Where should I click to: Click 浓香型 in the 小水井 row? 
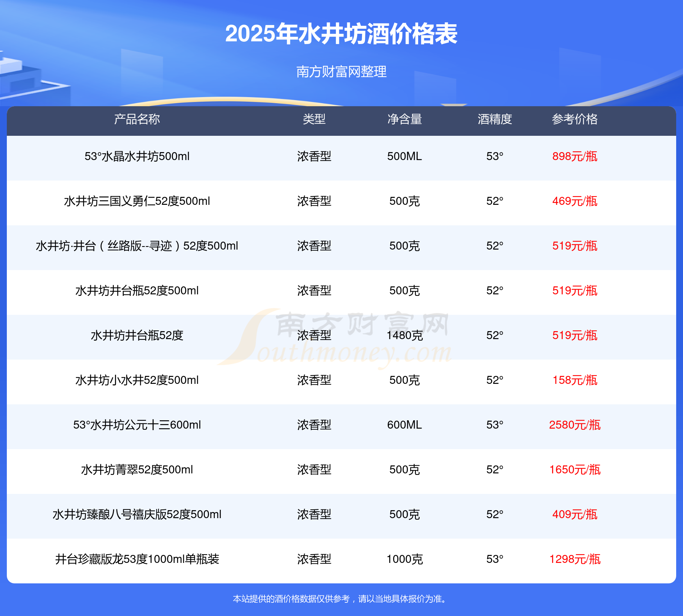[314, 380]
